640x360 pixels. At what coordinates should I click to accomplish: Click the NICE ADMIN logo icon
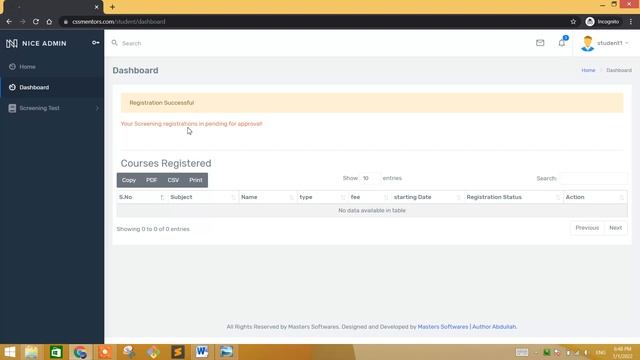11,43
